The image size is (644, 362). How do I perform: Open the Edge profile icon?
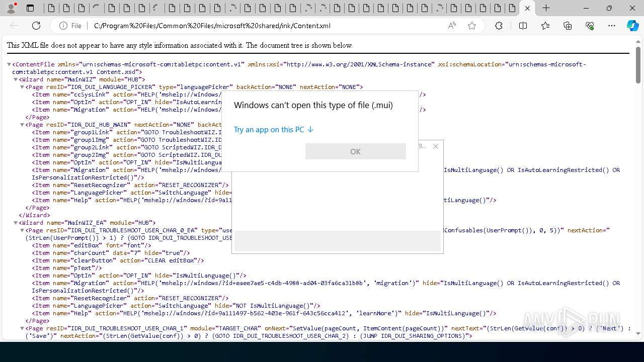11,8
